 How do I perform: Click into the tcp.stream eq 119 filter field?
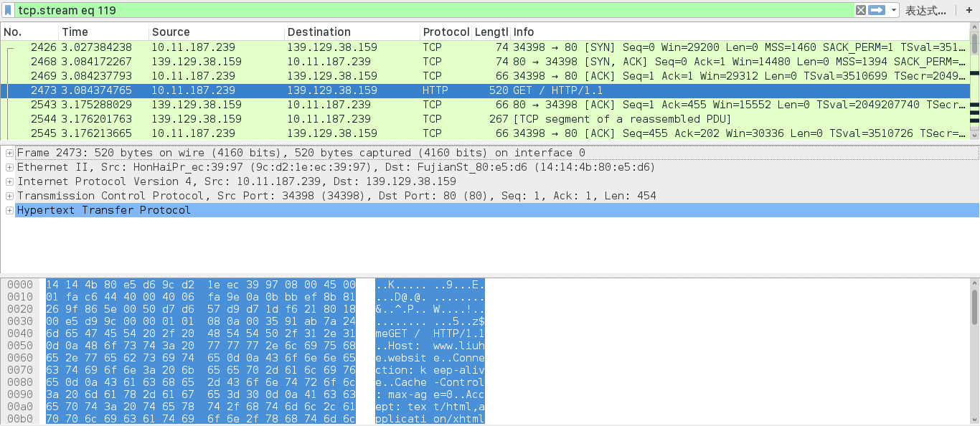pos(434,10)
